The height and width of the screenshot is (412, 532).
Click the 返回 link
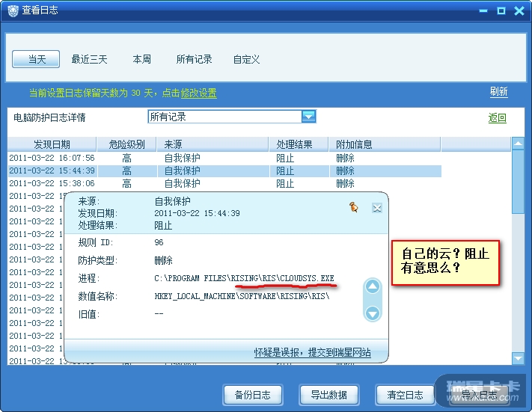tap(498, 117)
